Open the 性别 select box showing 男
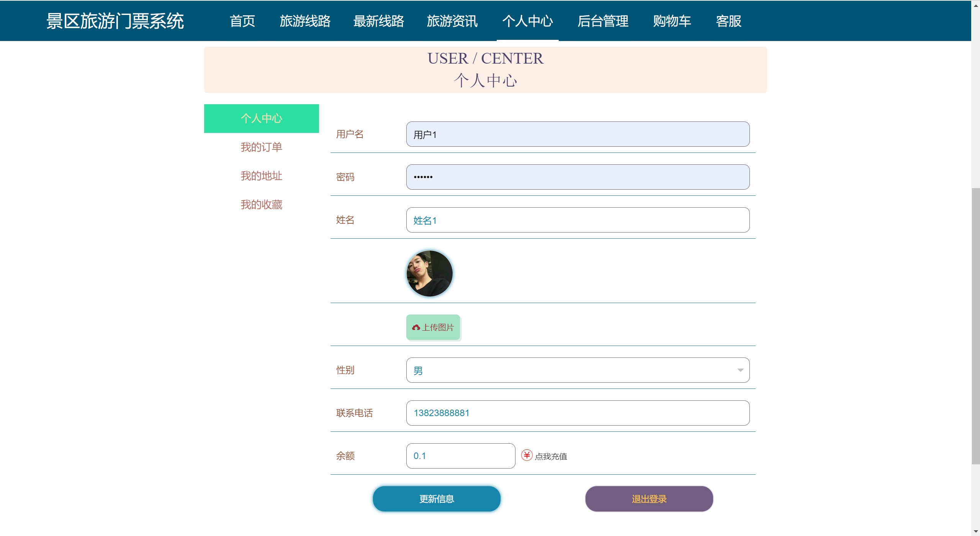This screenshot has width=980, height=536. [577, 370]
